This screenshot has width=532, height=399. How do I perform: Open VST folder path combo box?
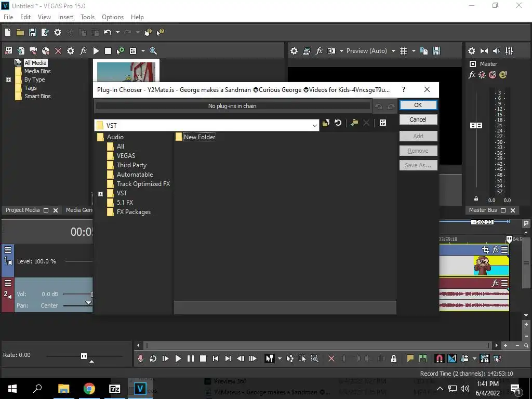point(207,125)
